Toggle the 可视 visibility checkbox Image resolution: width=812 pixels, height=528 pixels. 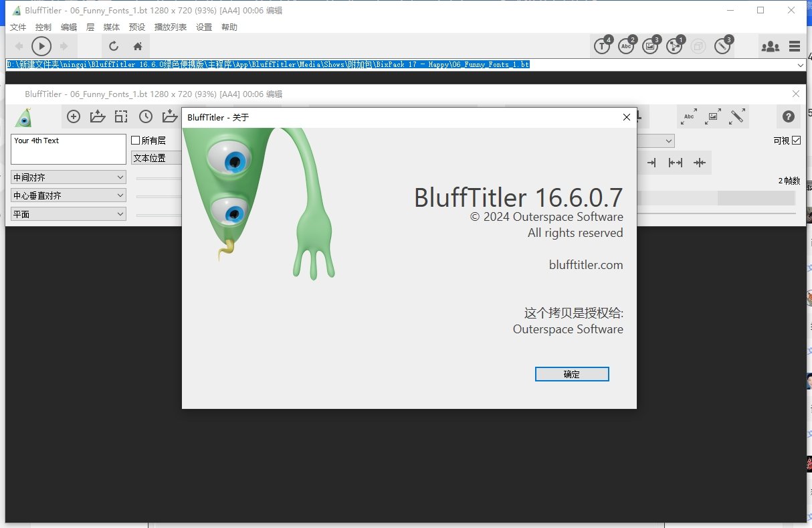[796, 141]
